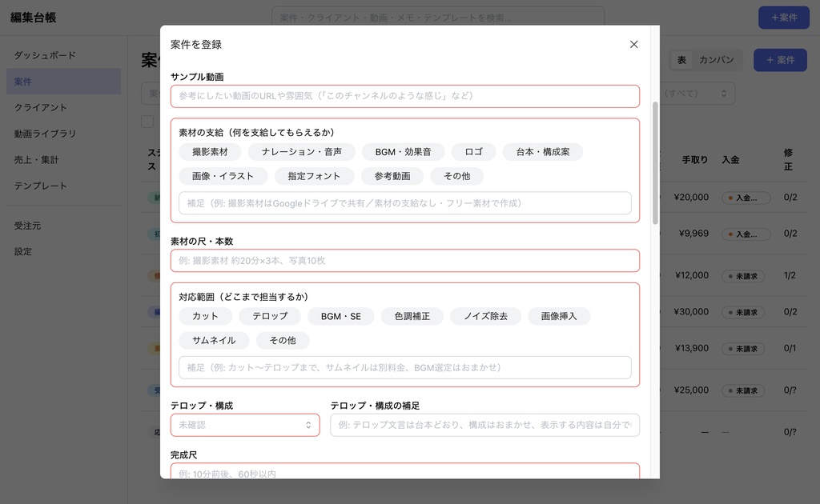Screen dimensions: 820x504
Task: Click 未請求 badge in ¥30,000 row
Action: pos(743,312)
